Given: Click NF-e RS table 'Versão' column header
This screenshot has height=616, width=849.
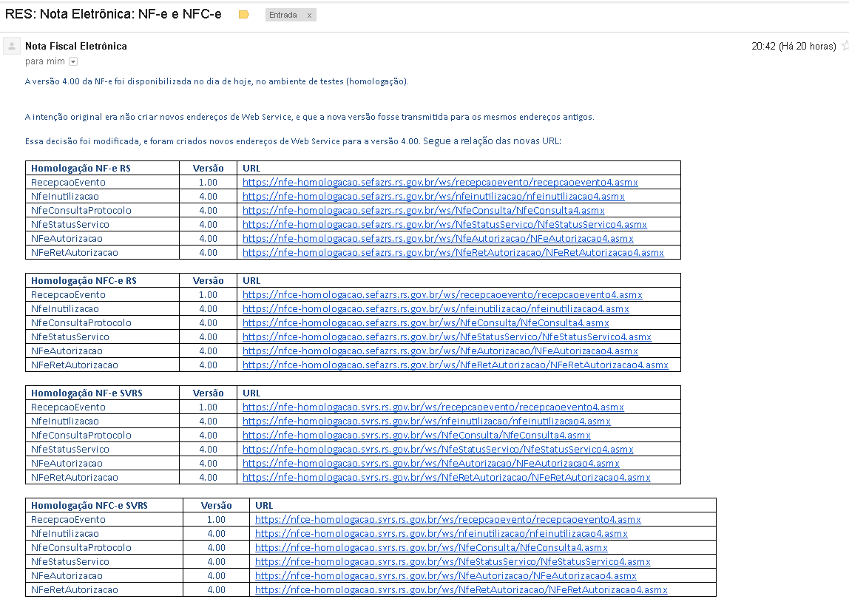Looking at the screenshot, I should point(208,169).
